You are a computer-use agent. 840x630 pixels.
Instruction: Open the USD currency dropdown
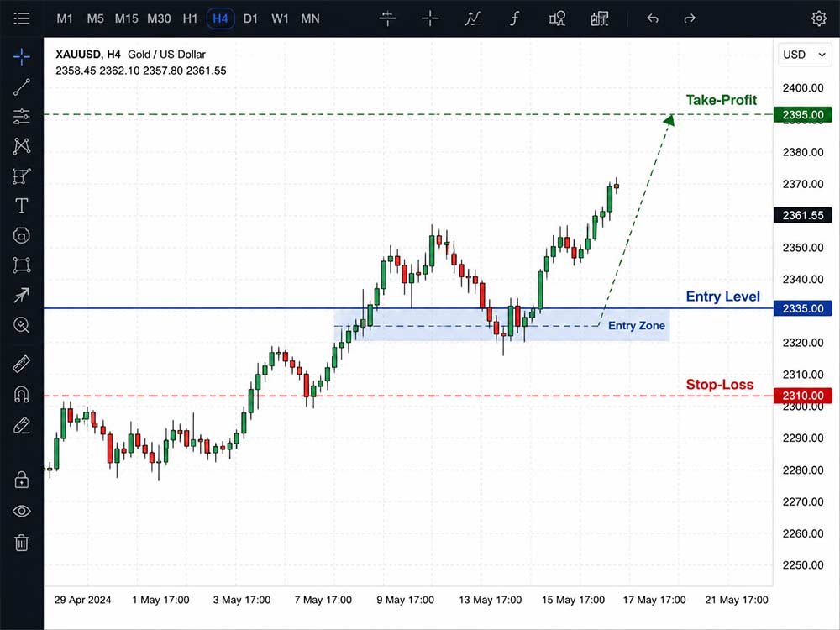coord(805,55)
